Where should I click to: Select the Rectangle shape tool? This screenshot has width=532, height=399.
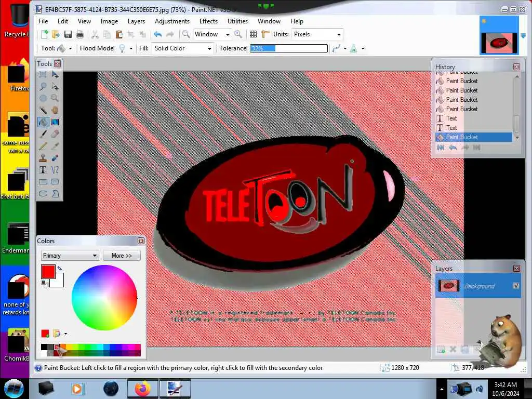click(x=43, y=182)
